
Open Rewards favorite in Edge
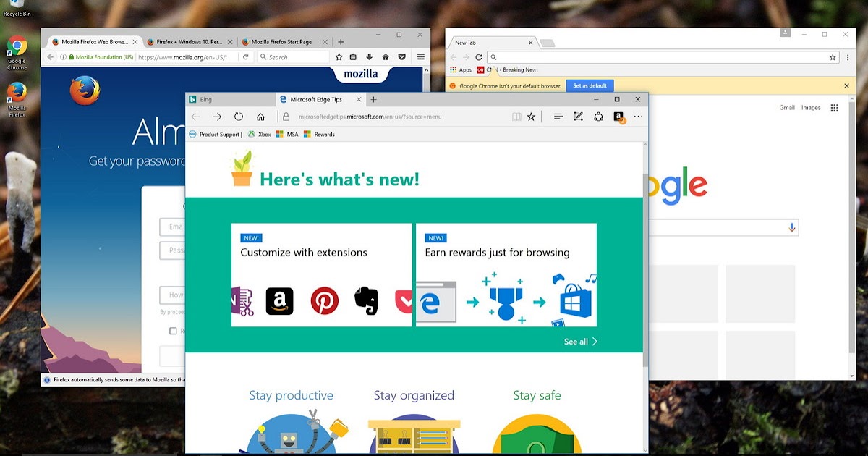coord(319,134)
